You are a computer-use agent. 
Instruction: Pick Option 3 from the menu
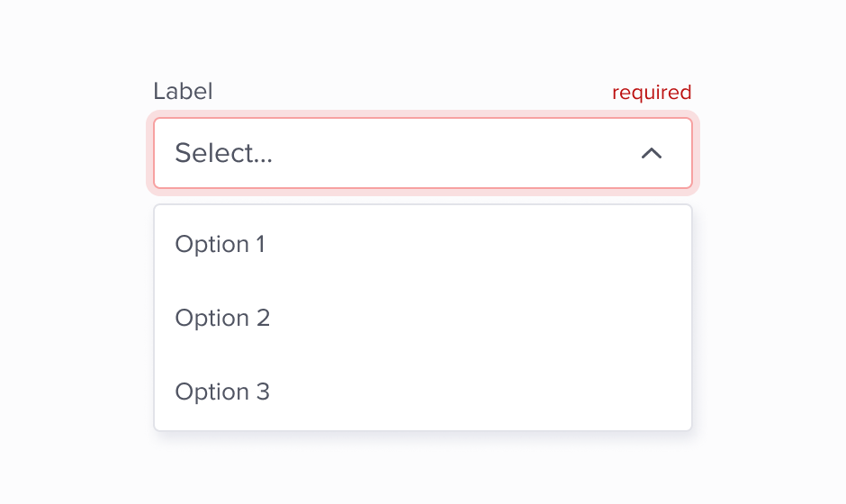point(222,392)
